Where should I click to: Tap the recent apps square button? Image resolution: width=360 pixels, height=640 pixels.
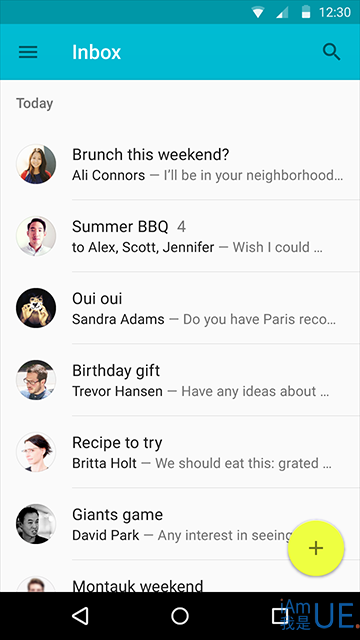coord(280,616)
